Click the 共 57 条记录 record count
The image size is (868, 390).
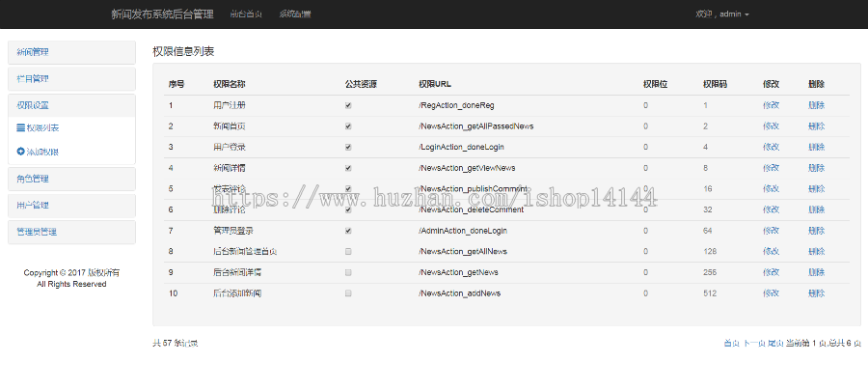(x=175, y=344)
